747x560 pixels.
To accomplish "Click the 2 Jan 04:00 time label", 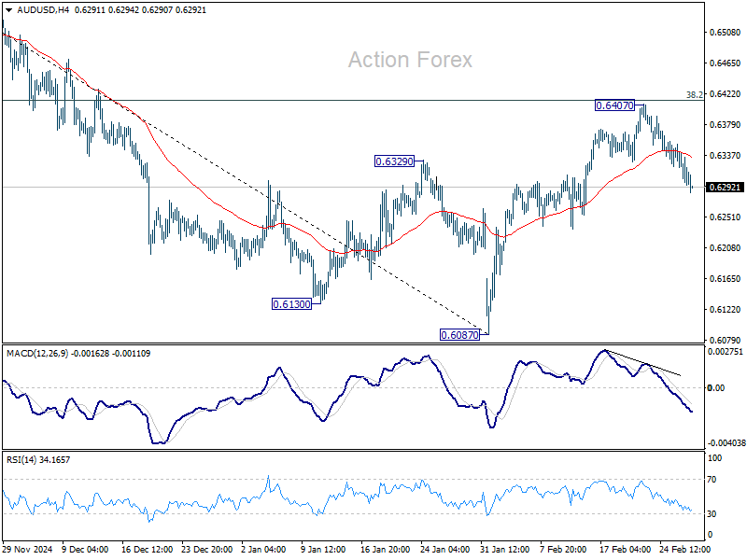I will click(263, 549).
